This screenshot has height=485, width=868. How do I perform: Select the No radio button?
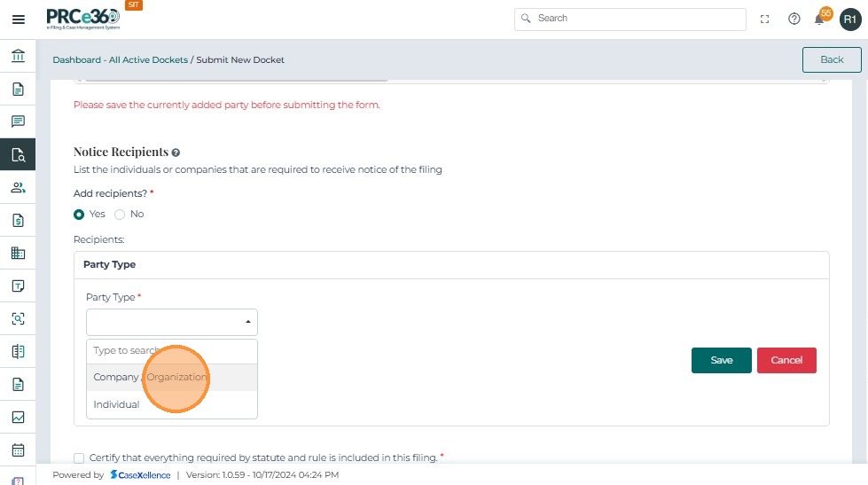pos(120,214)
